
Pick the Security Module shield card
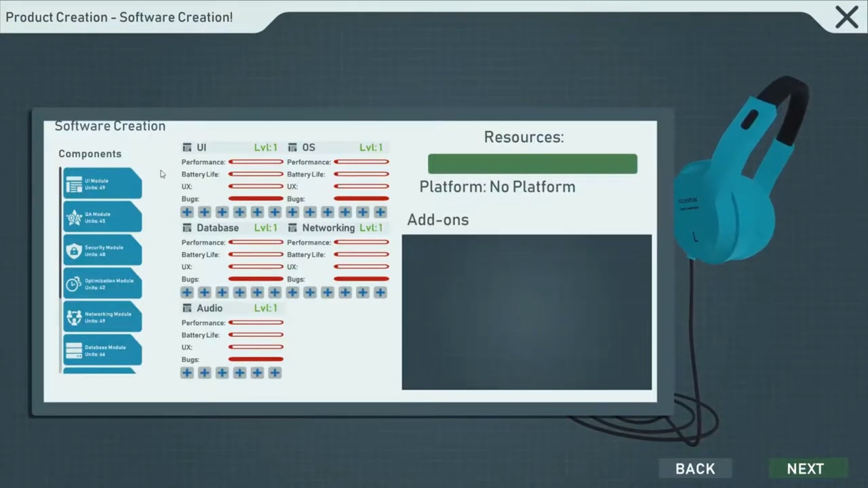click(102, 250)
